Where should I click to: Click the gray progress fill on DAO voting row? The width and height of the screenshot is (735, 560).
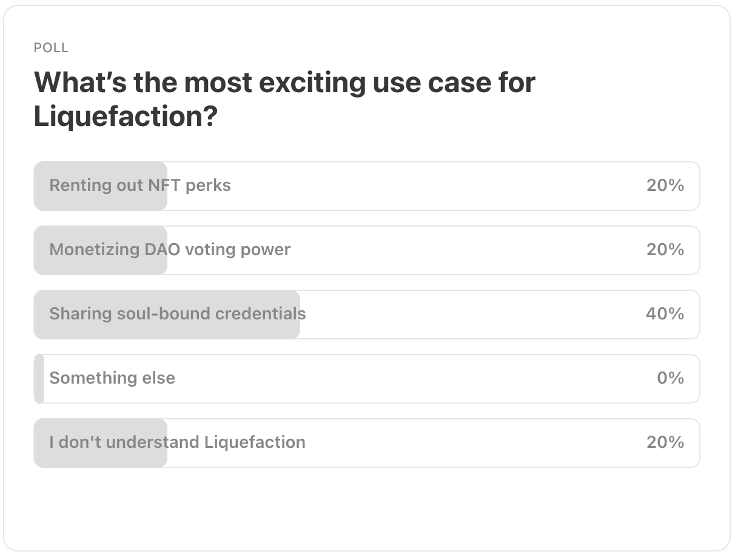point(100,264)
